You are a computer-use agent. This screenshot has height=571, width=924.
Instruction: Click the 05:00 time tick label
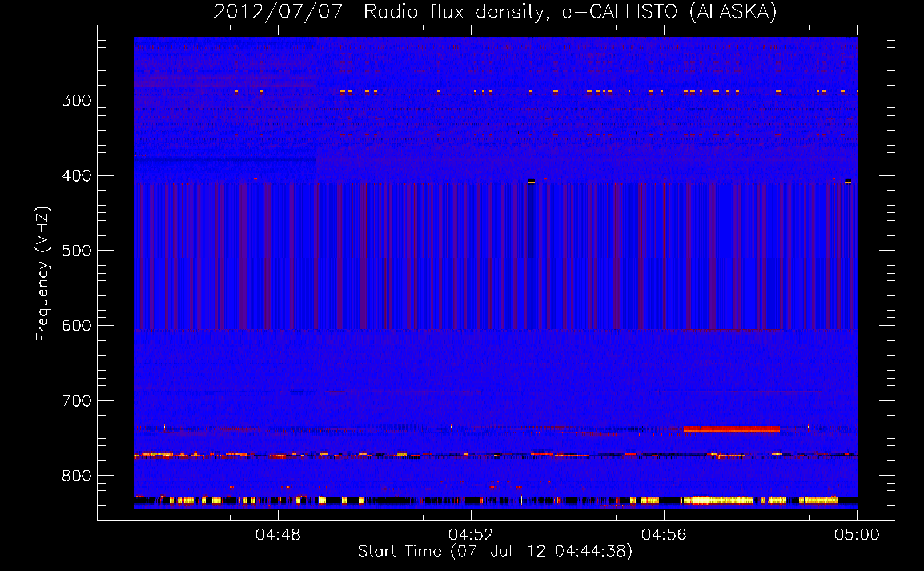coord(857,534)
